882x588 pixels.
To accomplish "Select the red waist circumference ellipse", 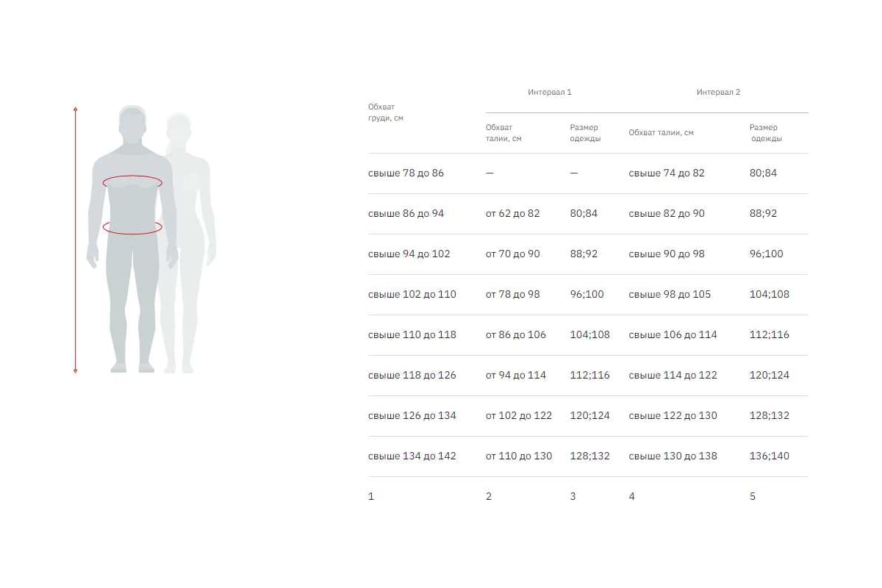I will (132, 227).
